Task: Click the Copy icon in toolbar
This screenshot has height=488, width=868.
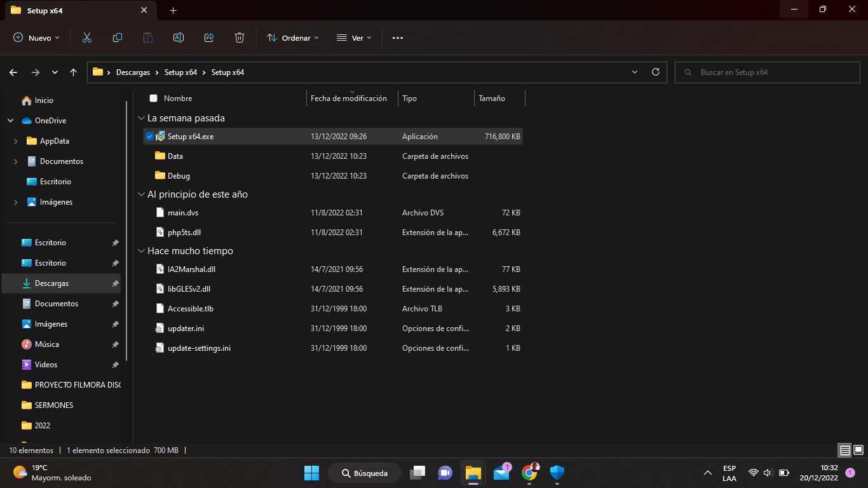Action: (x=118, y=38)
